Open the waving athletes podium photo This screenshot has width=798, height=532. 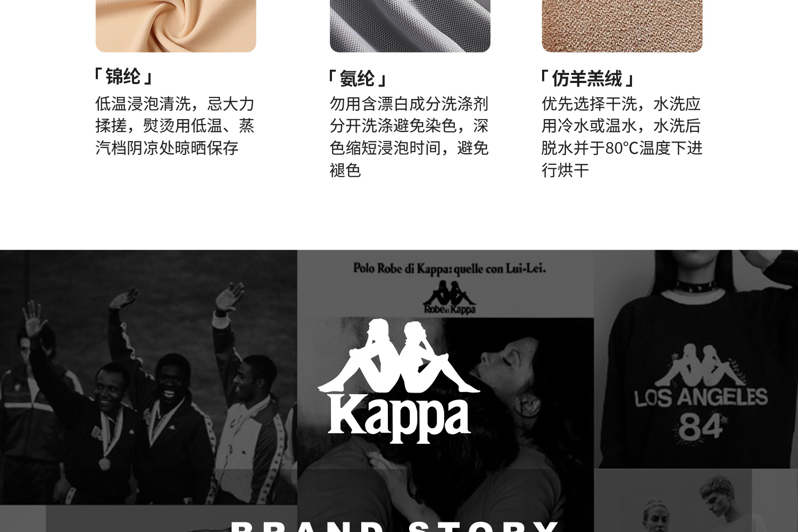(148, 377)
